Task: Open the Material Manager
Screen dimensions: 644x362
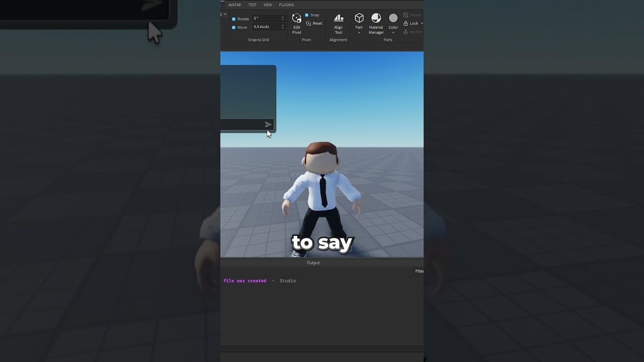Action: [376, 24]
